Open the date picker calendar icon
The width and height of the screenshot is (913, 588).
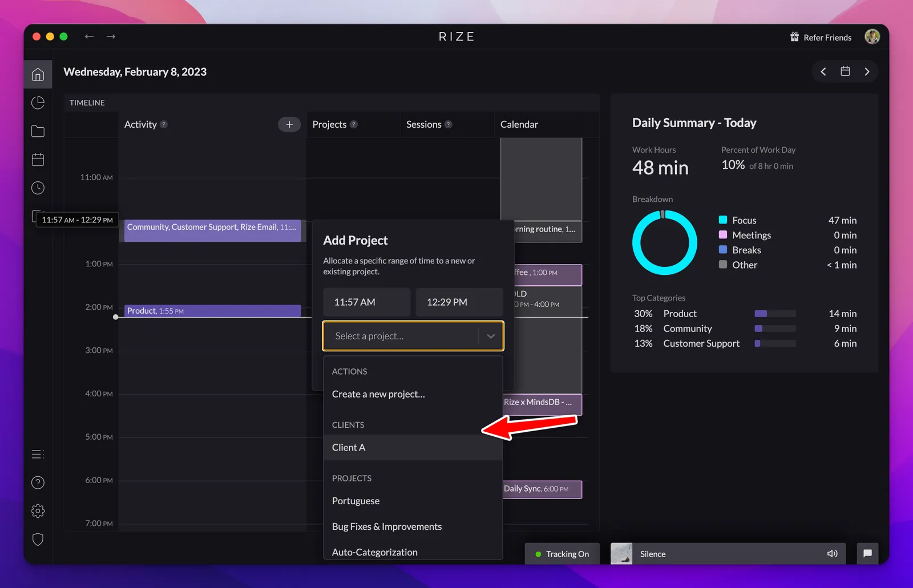[x=845, y=71]
